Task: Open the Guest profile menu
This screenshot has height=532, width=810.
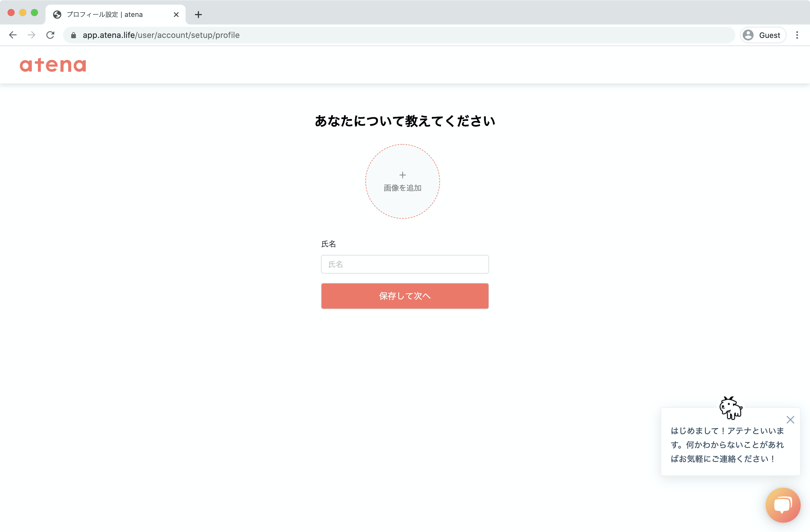Action: point(763,35)
